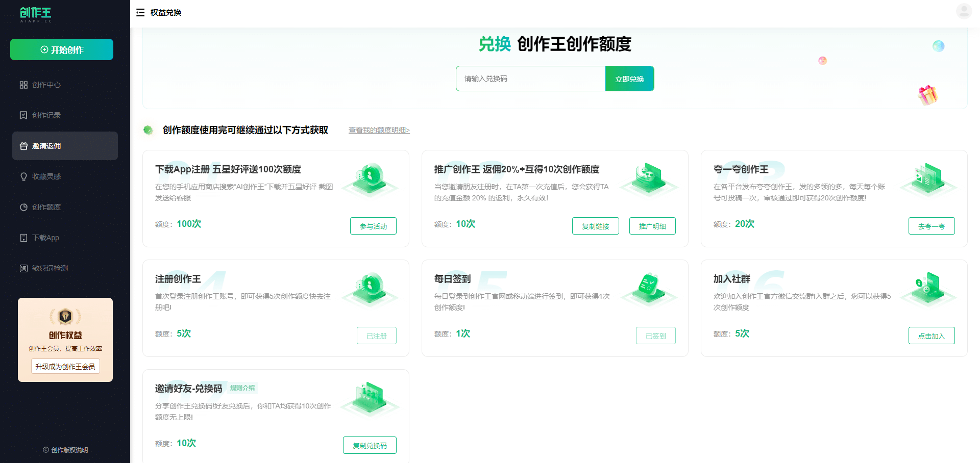This screenshot has height=463, width=980.
Task: Click 复制链接 to copy invite link
Action: coord(595,225)
